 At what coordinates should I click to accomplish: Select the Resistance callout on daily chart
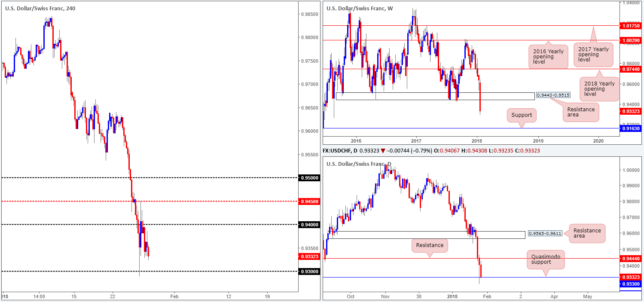430,245
